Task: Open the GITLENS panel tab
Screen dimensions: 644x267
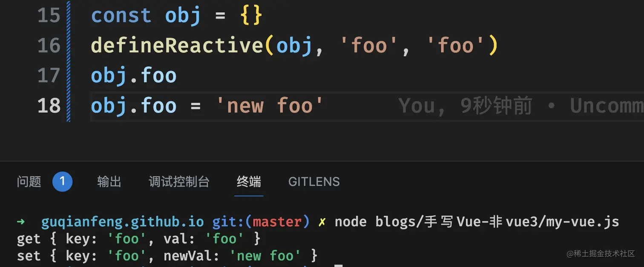Action: click(x=314, y=182)
